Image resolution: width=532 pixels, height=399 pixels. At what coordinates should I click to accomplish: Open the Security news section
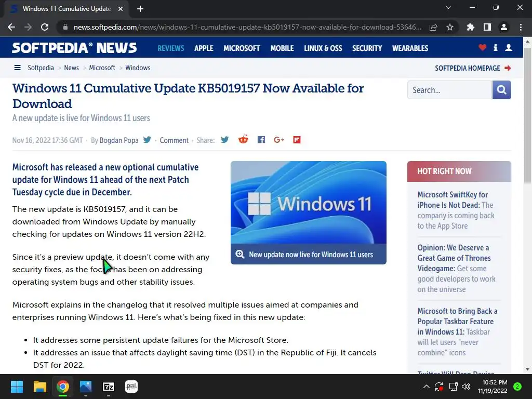[x=367, y=48]
